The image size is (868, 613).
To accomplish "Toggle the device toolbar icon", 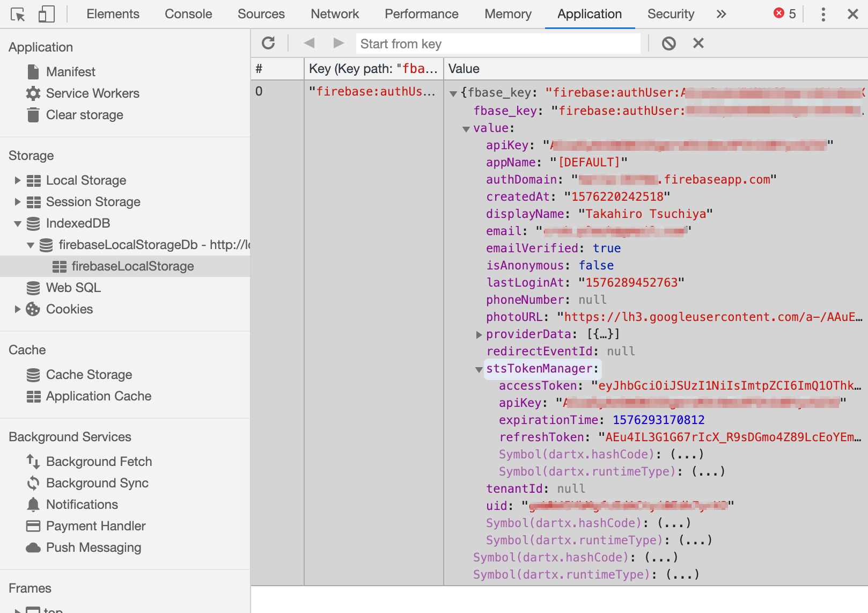I will tap(47, 14).
